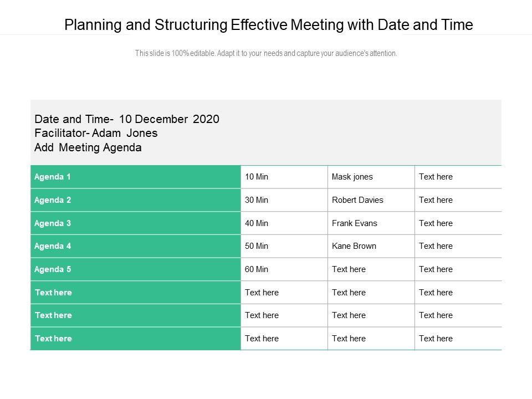Select the "Facilitator- Adam Jones" line
532x399 pixels.
coord(96,133)
